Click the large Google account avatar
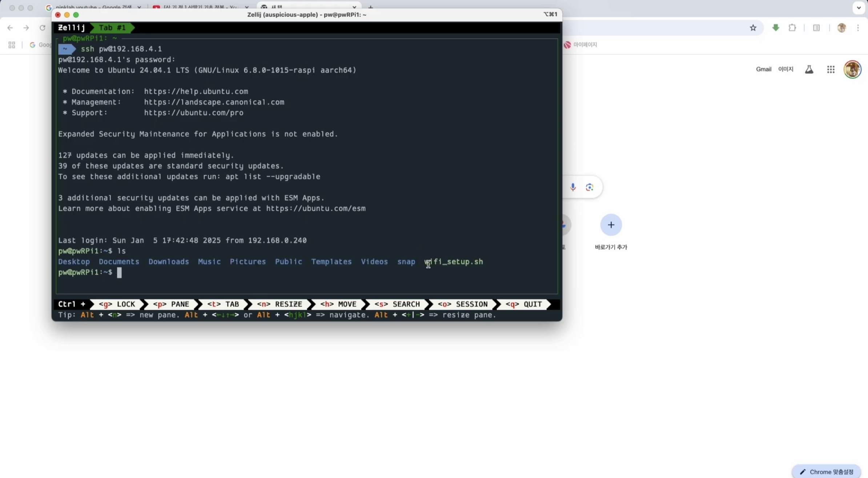The height and width of the screenshot is (478, 868). (x=852, y=69)
